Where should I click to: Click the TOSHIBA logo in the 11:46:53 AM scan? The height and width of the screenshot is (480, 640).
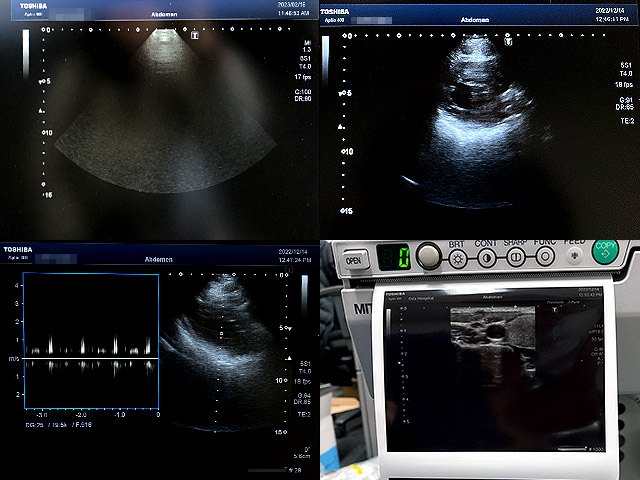[33, 6]
